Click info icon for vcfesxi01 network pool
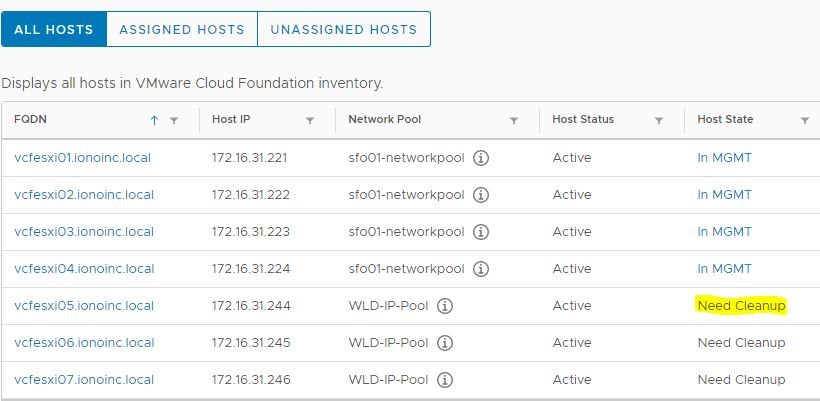This screenshot has height=401, width=820. 481,158
